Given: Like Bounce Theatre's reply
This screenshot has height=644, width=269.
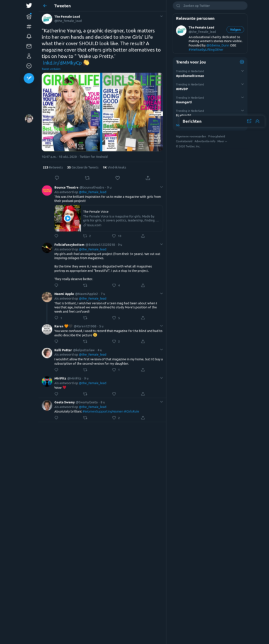Looking at the screenshot, I should coord(114,236).
